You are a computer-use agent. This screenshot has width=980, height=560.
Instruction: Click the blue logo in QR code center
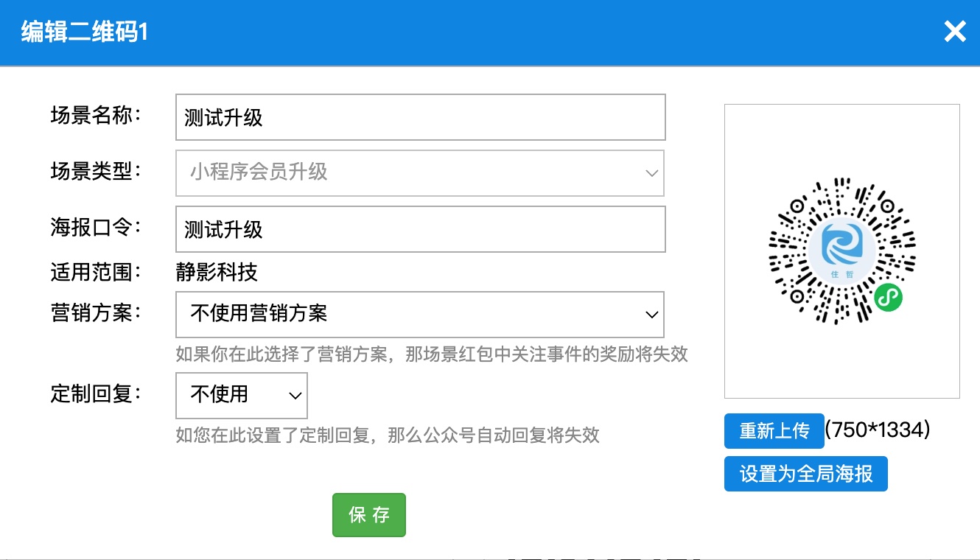point(842,245)
